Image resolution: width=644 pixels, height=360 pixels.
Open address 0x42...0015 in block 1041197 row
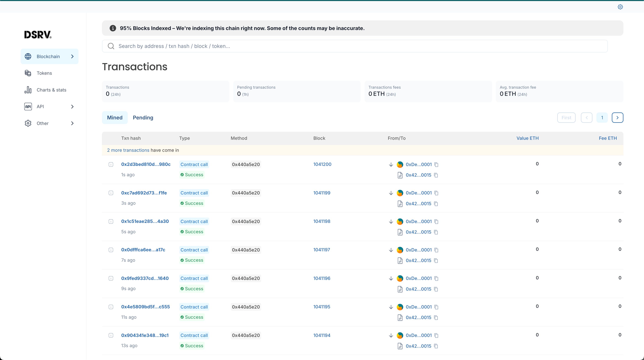pyautogui.click(x=418, y=261)
